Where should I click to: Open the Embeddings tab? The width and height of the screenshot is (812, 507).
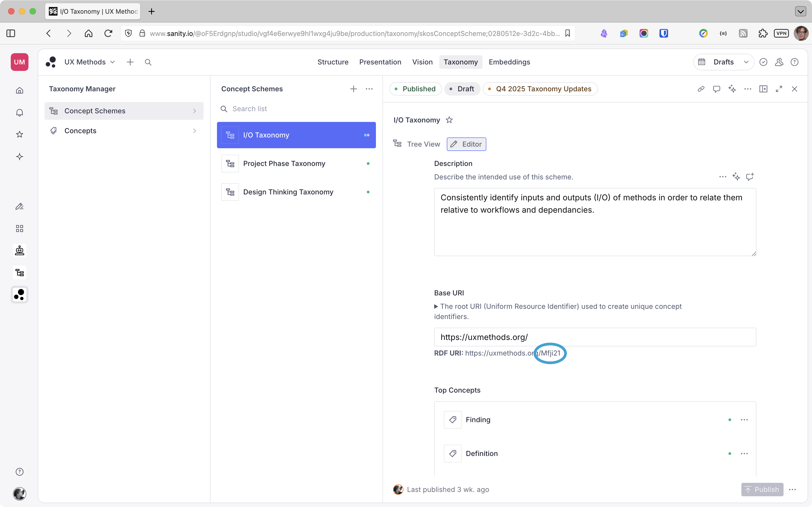(509, 62)
